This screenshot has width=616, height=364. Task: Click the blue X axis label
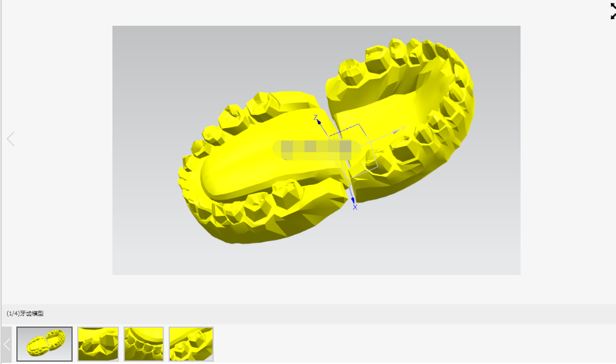(355, 207)
